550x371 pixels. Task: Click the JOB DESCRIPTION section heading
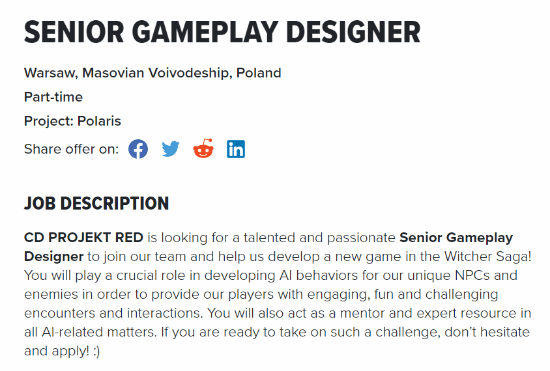[x=96, y=203]
